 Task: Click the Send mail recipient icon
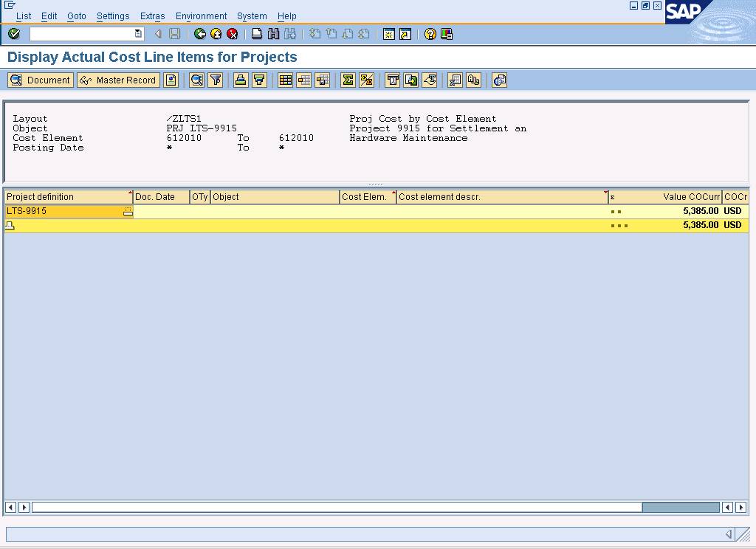[430, 80]
